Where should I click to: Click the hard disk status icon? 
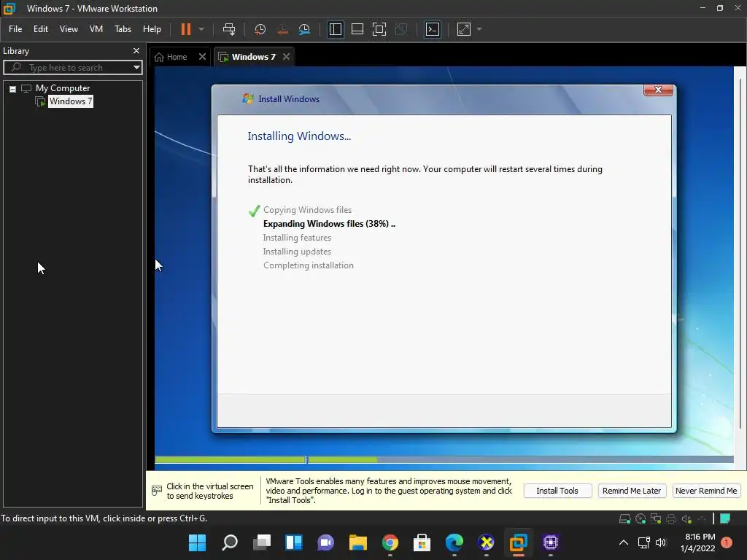pos(624,518)
